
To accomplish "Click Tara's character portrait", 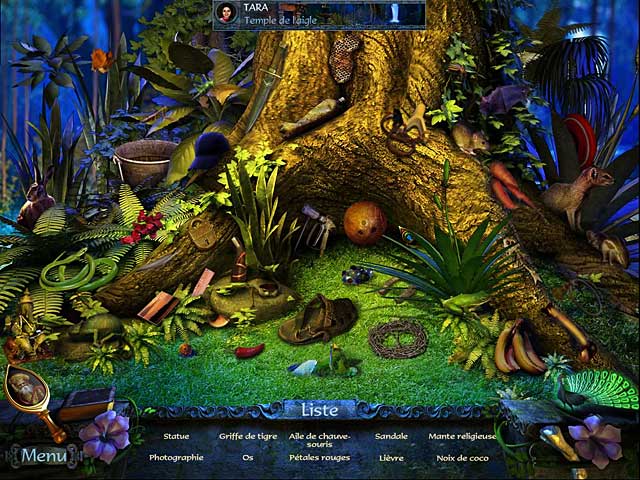I will [x=227, y=12].
